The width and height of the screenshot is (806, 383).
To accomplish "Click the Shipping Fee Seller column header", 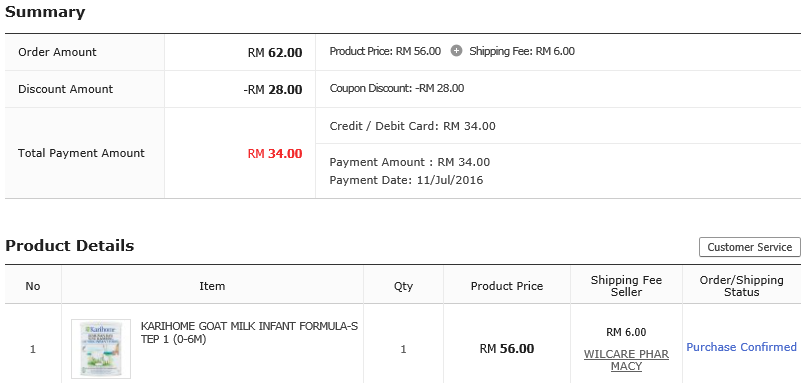I will tap(626, 286).
